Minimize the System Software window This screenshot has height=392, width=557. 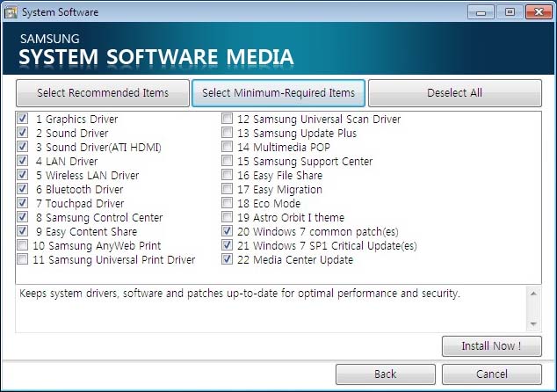[x=481, y=12]
